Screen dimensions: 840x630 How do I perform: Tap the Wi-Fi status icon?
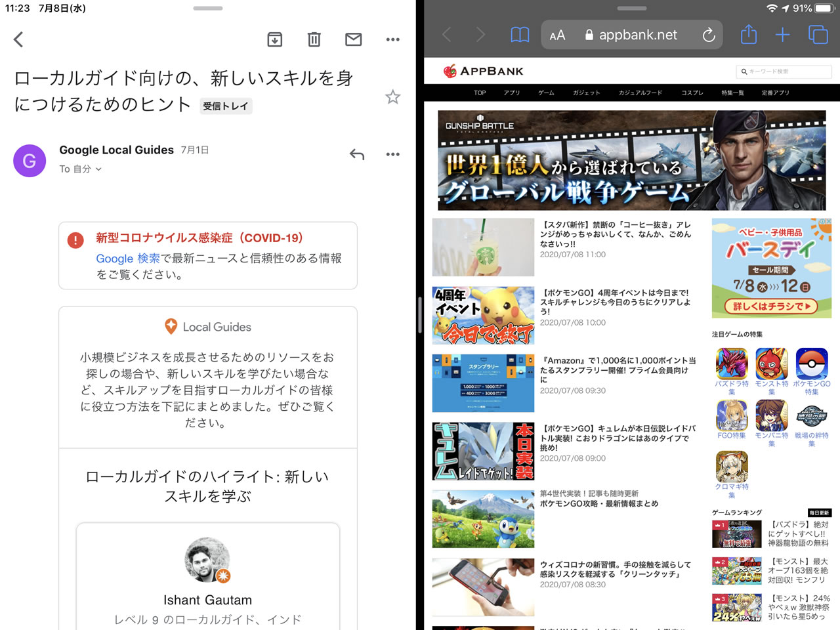772,9
